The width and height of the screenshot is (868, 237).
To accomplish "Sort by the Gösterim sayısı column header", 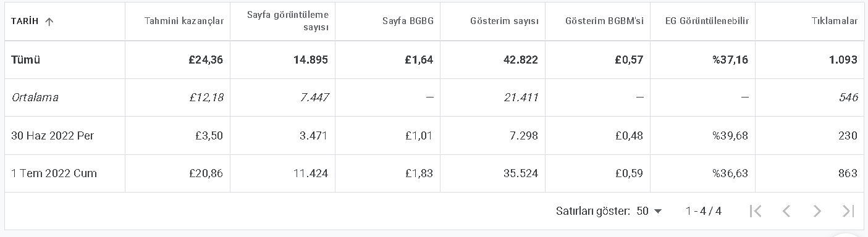I will (x=503, y=21).
